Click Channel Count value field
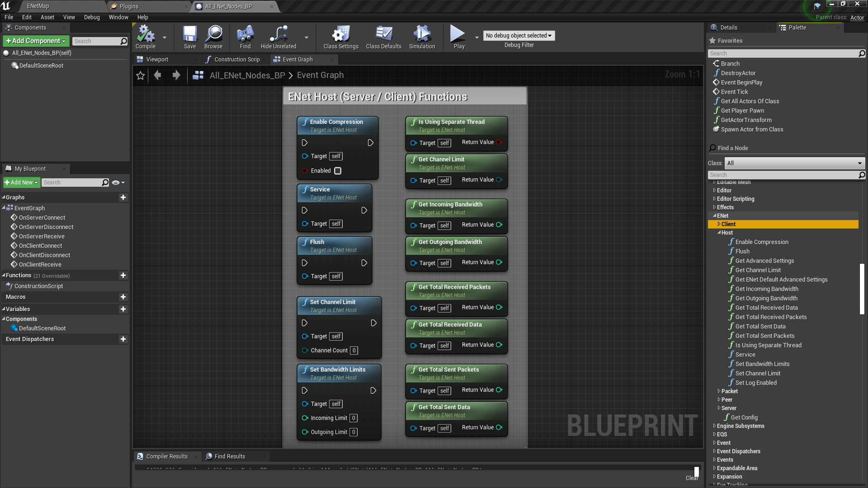868x488 pixels. click(354, 350)
